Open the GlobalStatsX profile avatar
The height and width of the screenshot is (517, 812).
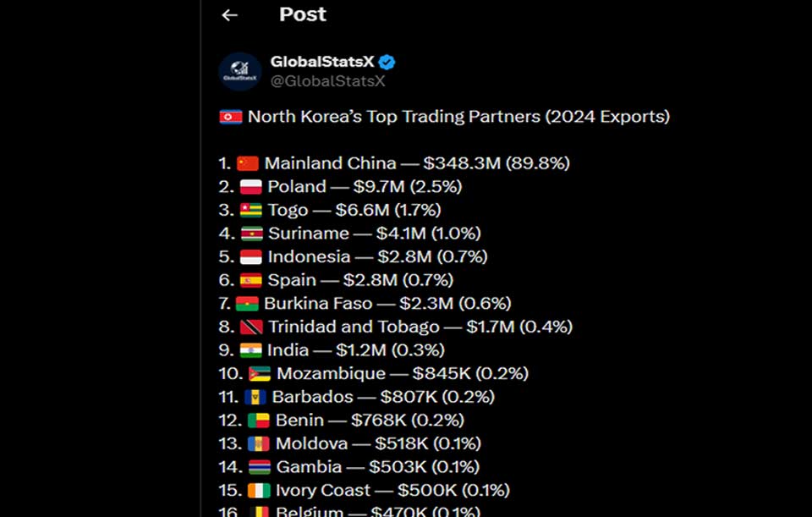(239, 71)
